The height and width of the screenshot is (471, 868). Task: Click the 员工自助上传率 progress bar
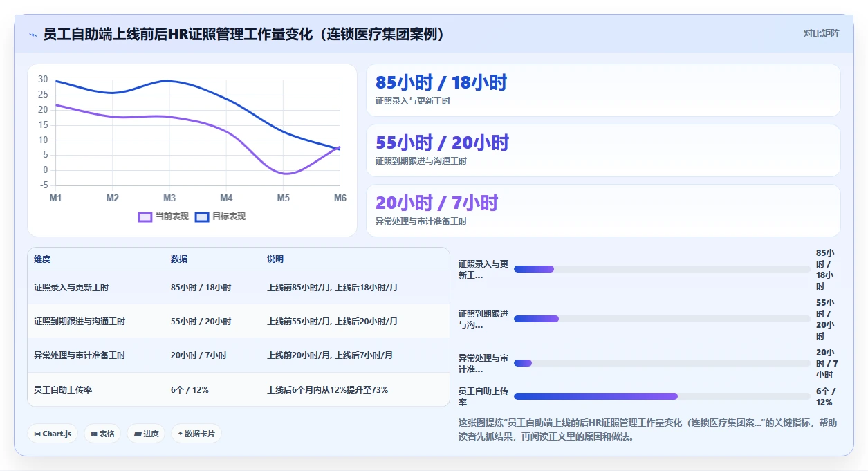[x=662, y=396]
